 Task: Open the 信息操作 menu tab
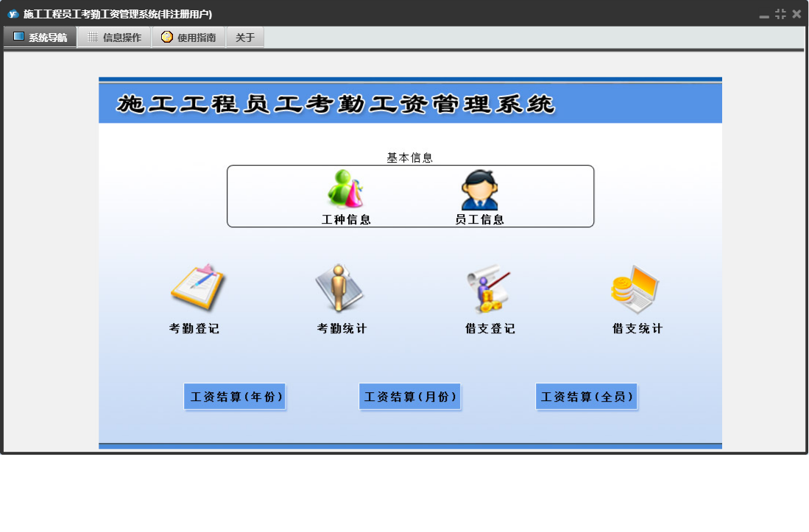115,37
